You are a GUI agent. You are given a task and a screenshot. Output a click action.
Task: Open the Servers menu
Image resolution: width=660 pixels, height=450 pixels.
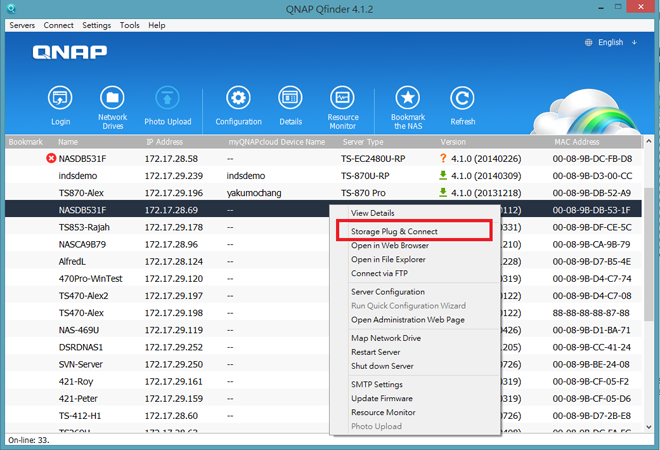[22, 25]
